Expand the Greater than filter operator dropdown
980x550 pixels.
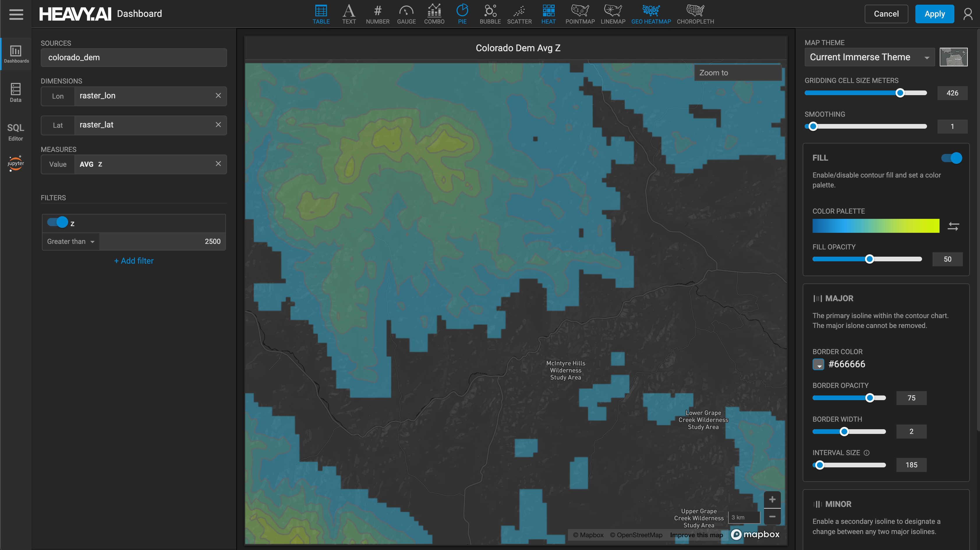coord(71,242)
